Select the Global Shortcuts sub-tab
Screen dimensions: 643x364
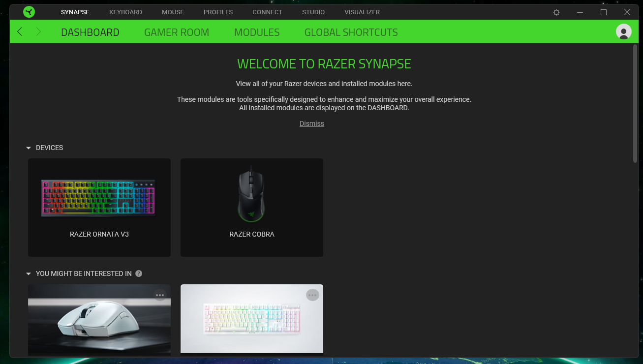pos(351,32)
